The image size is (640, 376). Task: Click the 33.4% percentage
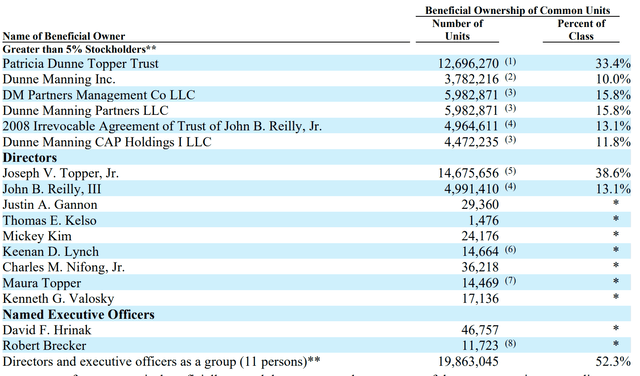[613, 64]
